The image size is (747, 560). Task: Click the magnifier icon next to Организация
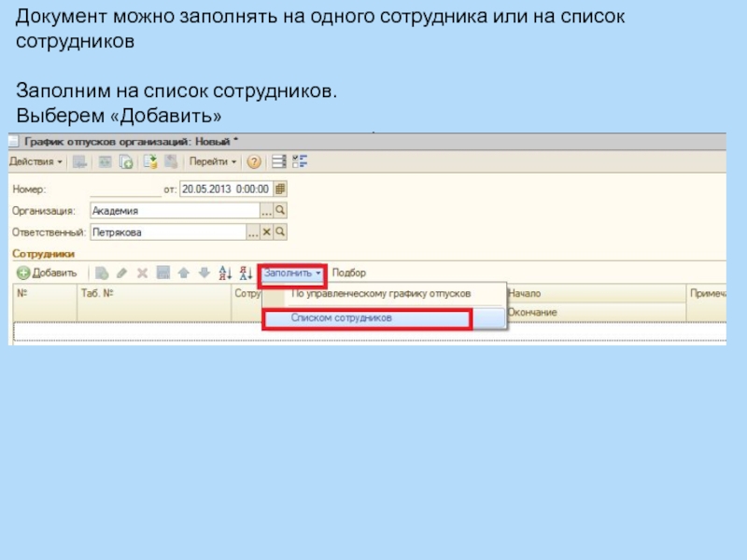[280, 211]
